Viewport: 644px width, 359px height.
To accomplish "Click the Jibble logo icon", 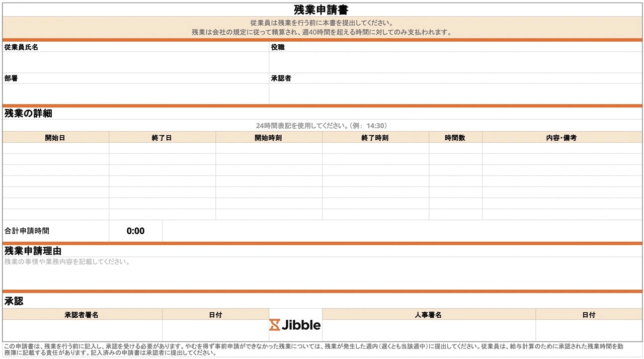I will 275,325.
